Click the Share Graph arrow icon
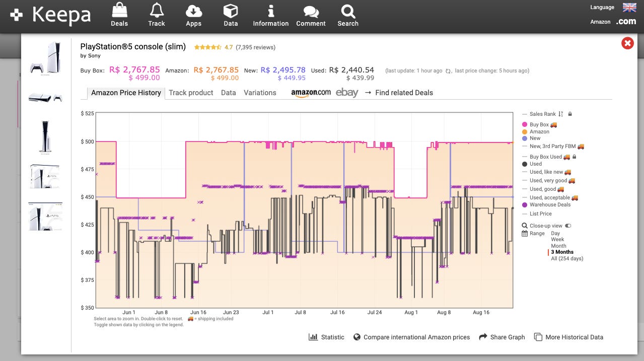The height and width of the screenshot is (361, 644). pos(483,337)
